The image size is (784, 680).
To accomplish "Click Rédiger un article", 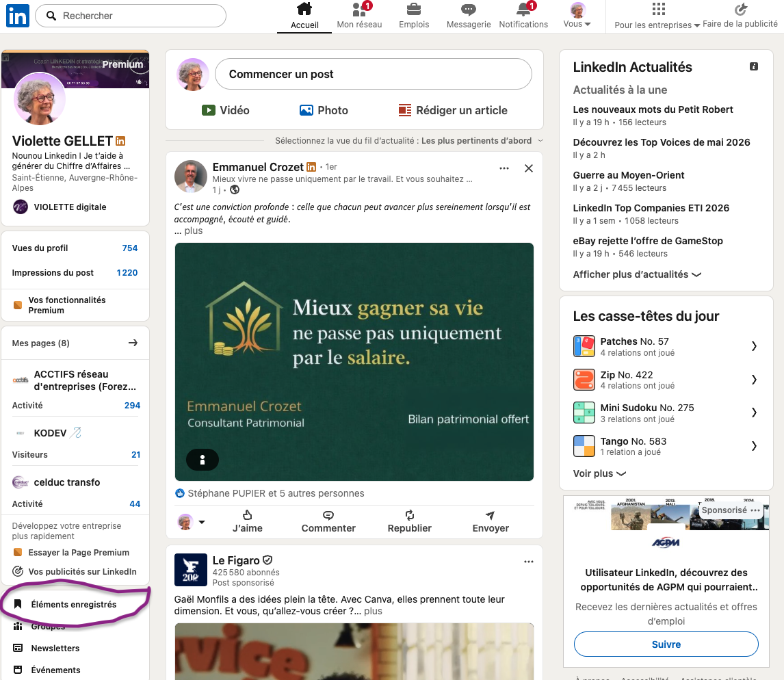I will click(453, 111).
